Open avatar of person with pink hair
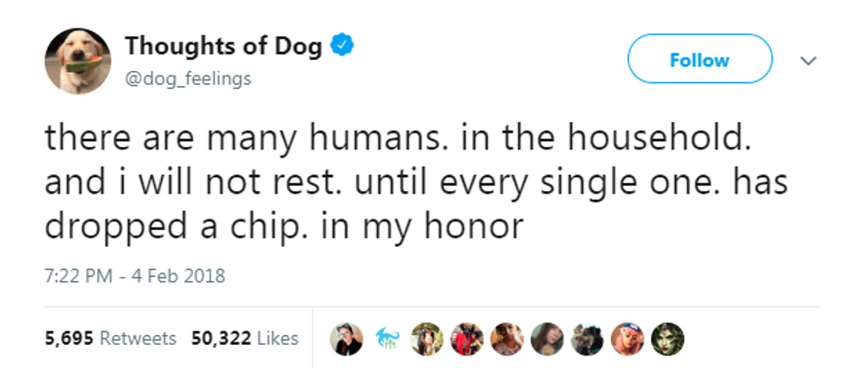The height and width of the screenshot is (368, 868). [x=626, y=339]
